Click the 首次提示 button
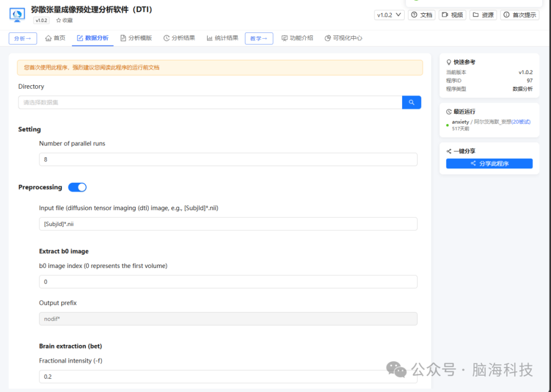Screen dimensions: 551x392 click(x=520, y=15)
